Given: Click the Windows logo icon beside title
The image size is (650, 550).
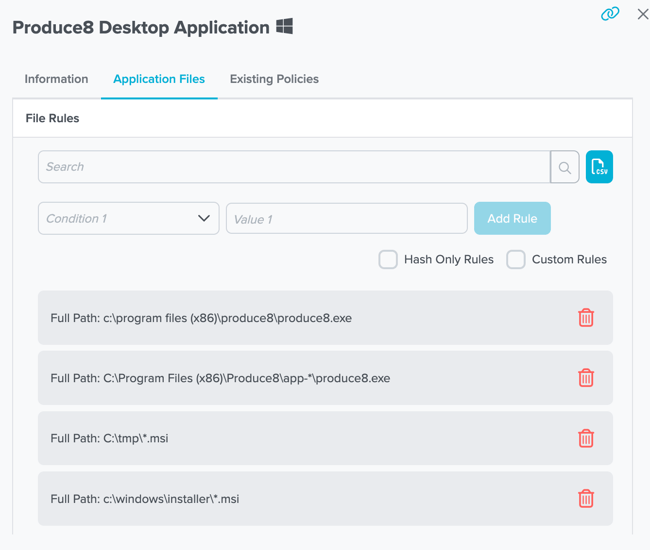Looking at the screenshot, I should coord(285,27).
